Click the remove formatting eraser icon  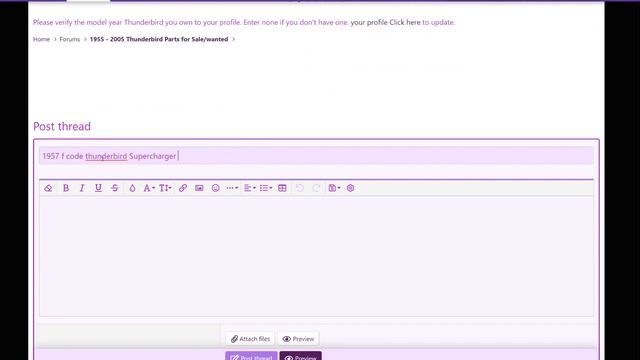[48, 188]
